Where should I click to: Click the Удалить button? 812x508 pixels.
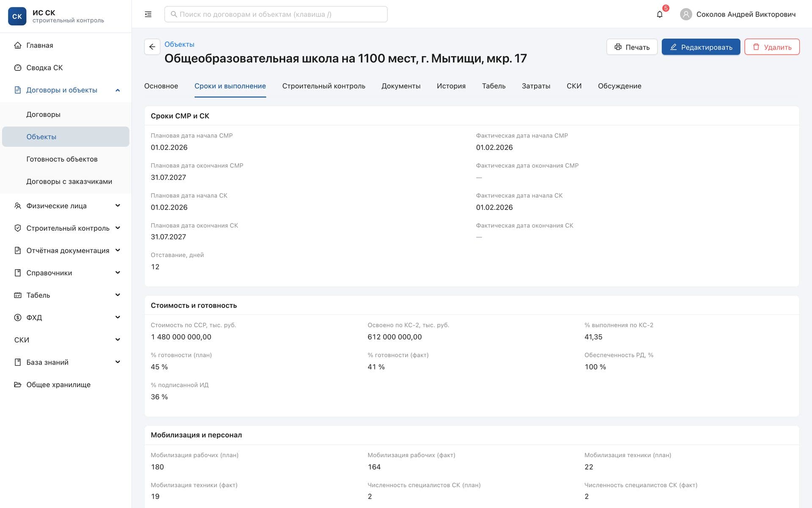[772, 47]
